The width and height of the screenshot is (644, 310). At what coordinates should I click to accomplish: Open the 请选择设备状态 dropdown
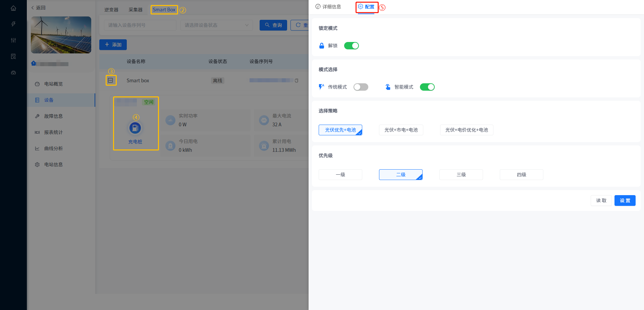click(x=216, y=25)
